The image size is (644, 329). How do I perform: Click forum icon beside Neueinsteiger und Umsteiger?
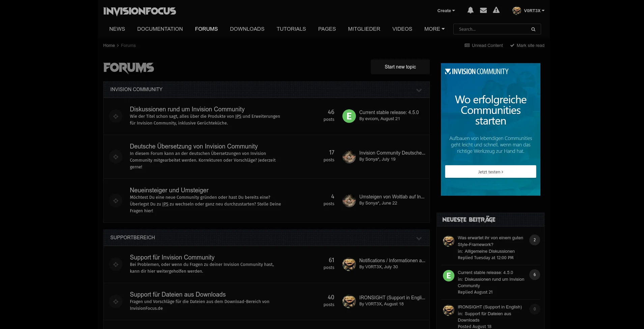(116, 201)
